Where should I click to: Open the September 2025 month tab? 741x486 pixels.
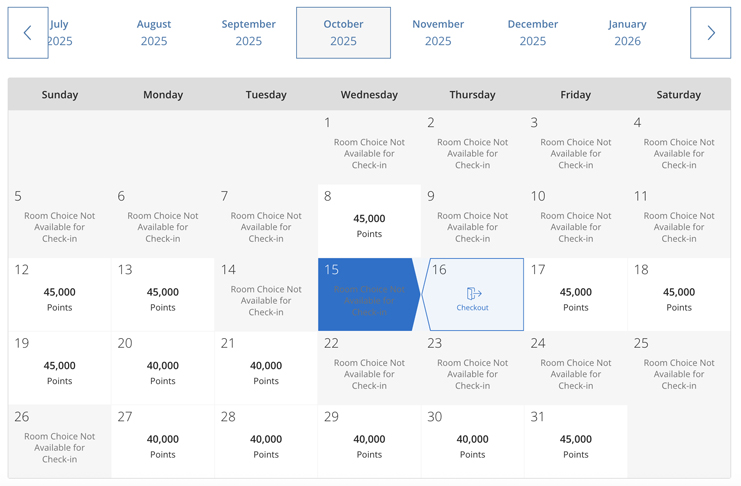click(x=249, y=33)
